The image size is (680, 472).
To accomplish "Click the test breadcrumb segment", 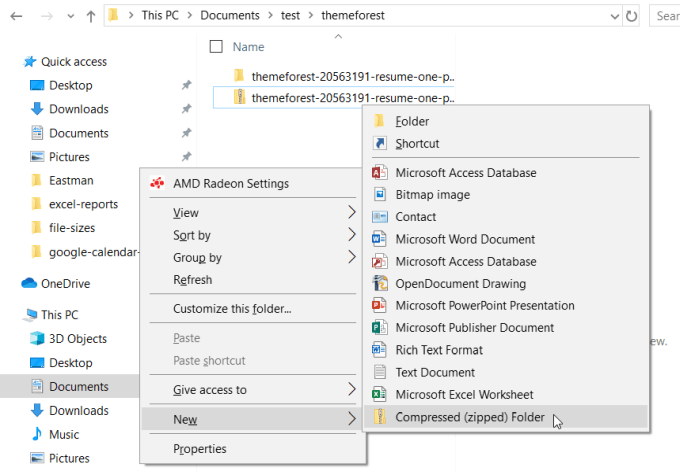I will click(x=290, y=16).
